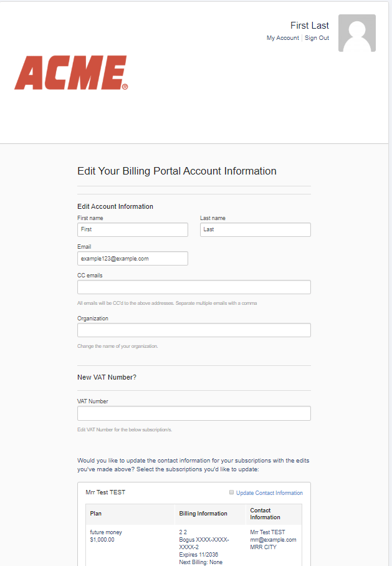Viewport: 392px width, 566px height.
Task: Click the Organization name field
Action: (193, 330)
